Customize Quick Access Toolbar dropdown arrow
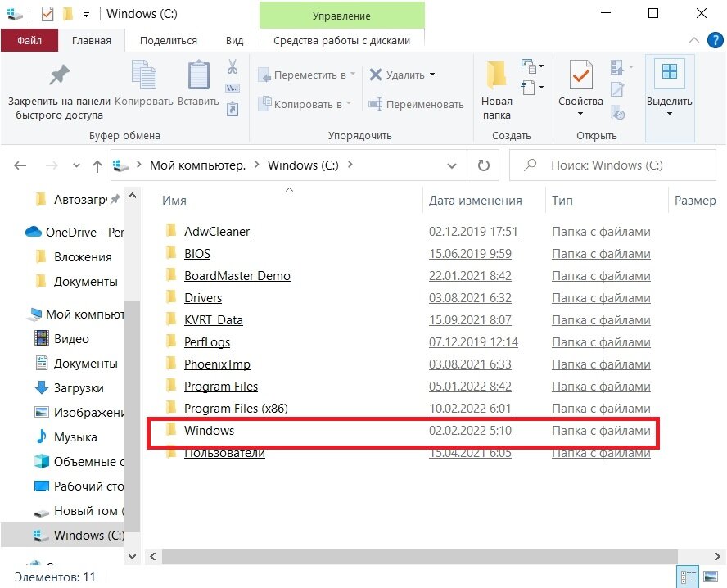This screenshot has width=727, height=588. click(x=86, y=15)
